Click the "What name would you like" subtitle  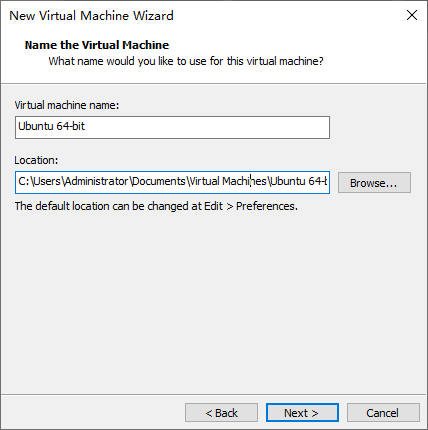(x=186, y=61)
